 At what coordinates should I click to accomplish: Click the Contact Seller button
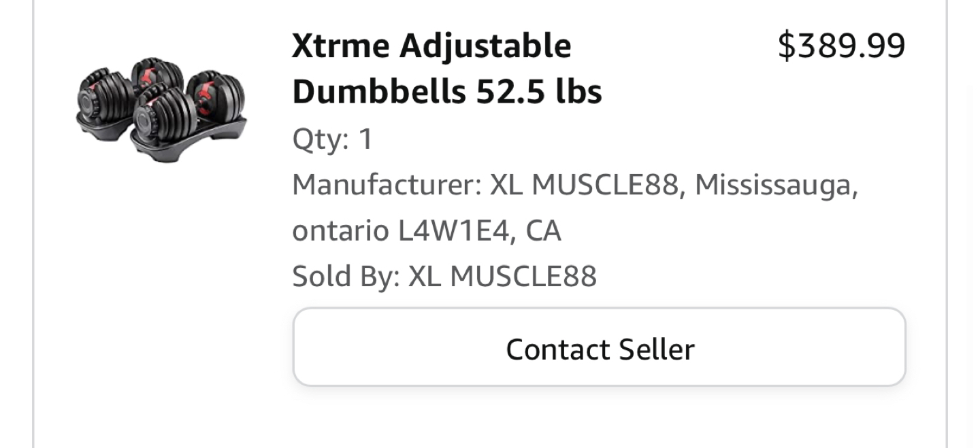tap(599, 348)
